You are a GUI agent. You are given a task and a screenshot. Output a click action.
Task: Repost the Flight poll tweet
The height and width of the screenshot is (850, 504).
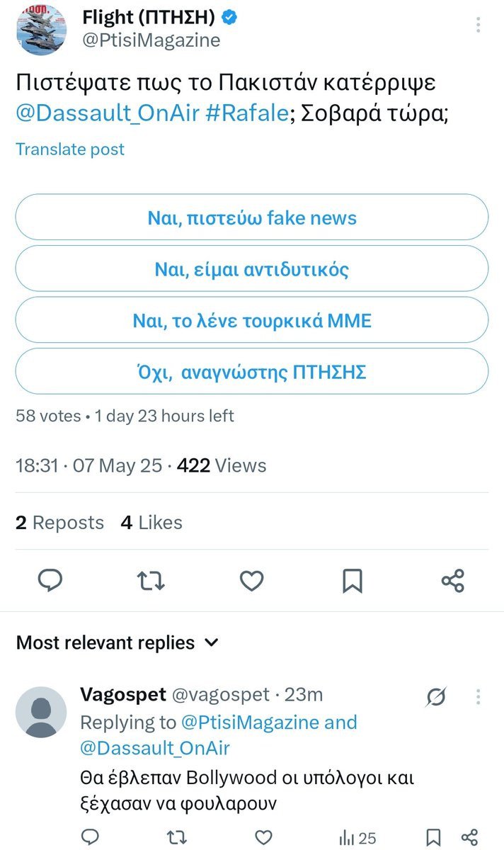click(151, 582)
